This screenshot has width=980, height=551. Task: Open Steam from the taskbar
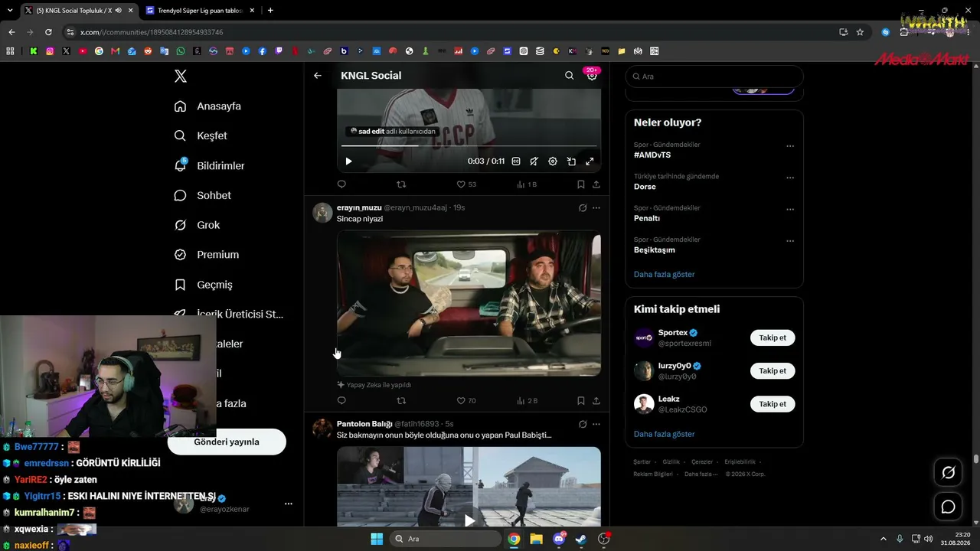[x=581, y=539]
